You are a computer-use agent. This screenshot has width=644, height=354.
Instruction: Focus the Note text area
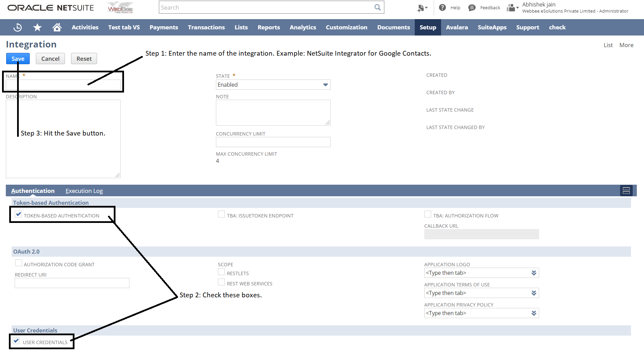point(273,113)
